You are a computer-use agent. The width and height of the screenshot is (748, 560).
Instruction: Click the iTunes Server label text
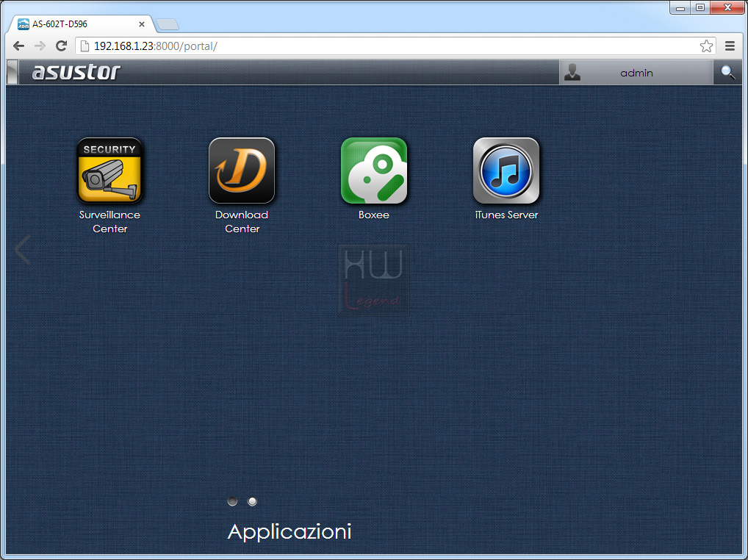pos(506,215)
